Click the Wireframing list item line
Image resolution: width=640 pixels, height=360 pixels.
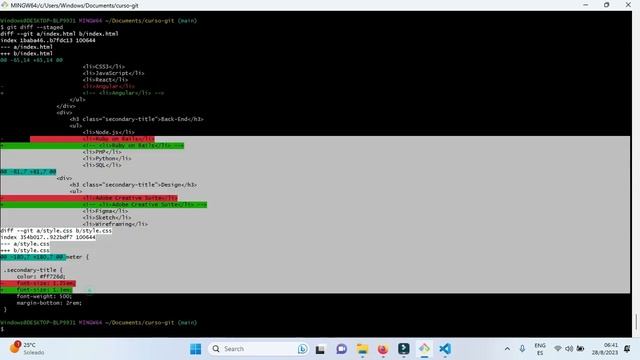pyautogui.click(x=115, y=224)
